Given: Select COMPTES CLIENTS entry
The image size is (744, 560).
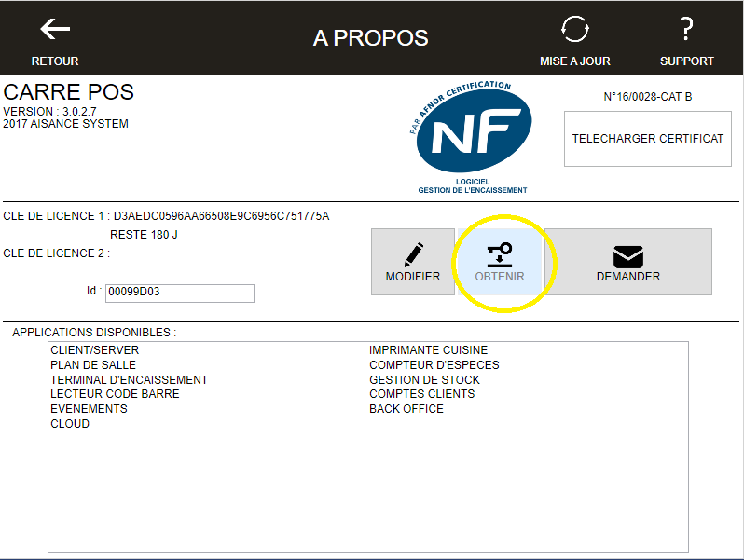Looking at the screenshot, I should point(421,394).
